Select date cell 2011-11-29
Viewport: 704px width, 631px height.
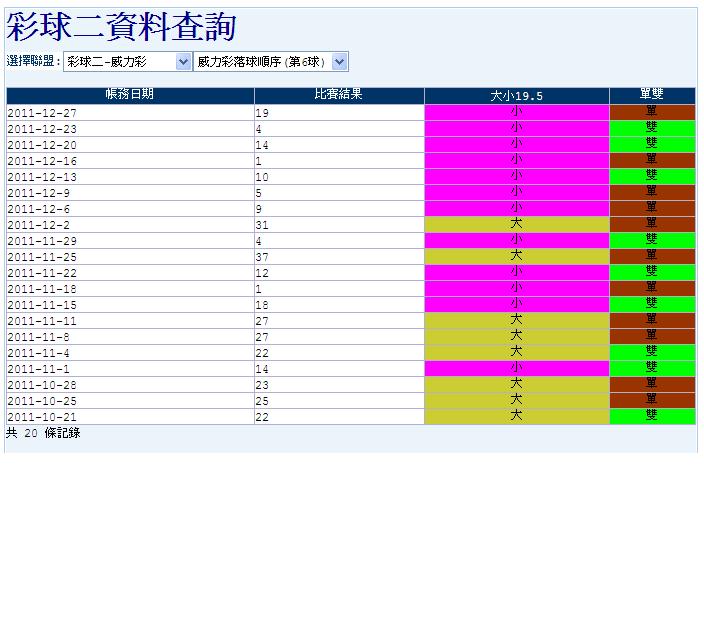coord(130,241)
